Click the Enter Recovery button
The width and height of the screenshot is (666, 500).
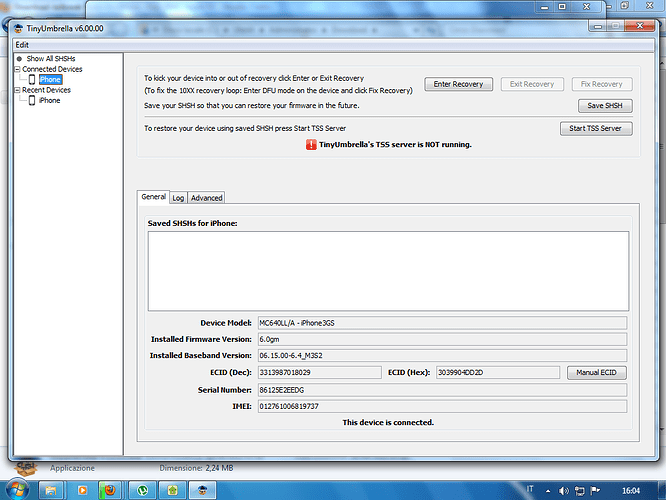[x=456, y=84]
